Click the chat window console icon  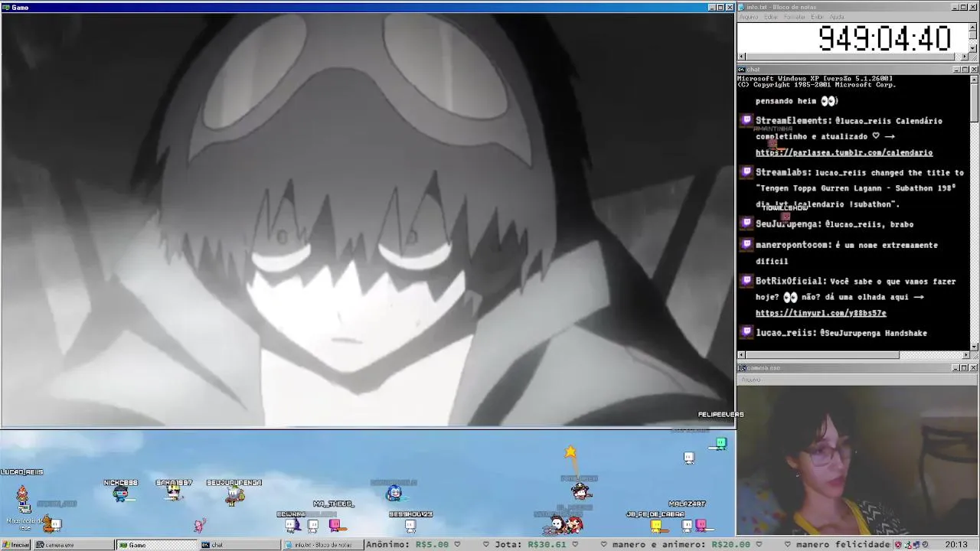point(742,70)
